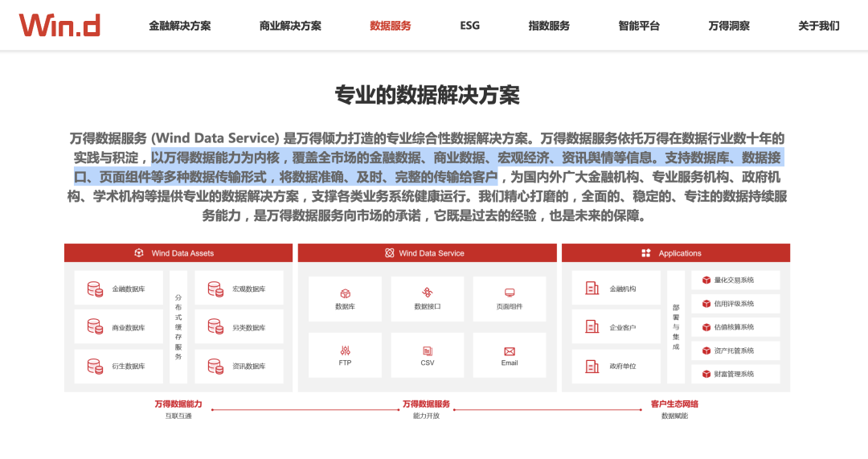Click the FTP sliders icon
This screenshot has width=868, height=459.
(x=346, y=350)
